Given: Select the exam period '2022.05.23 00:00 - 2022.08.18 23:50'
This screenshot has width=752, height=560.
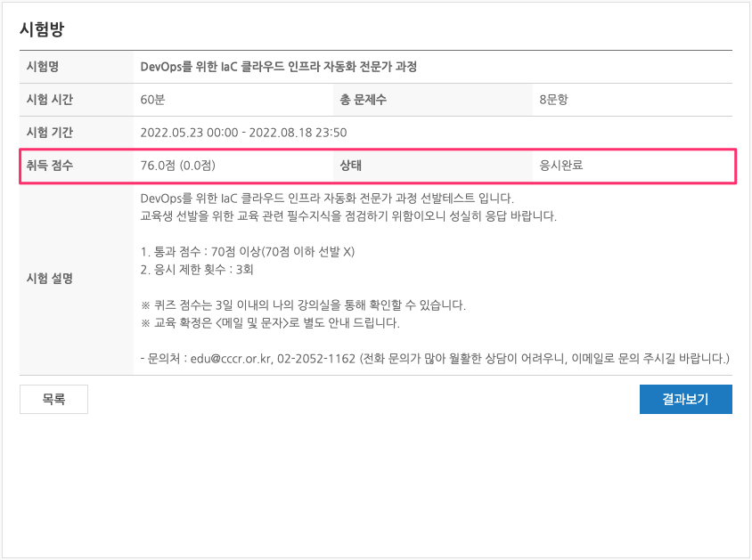Looking at the screenshot, I should (243, 133).
